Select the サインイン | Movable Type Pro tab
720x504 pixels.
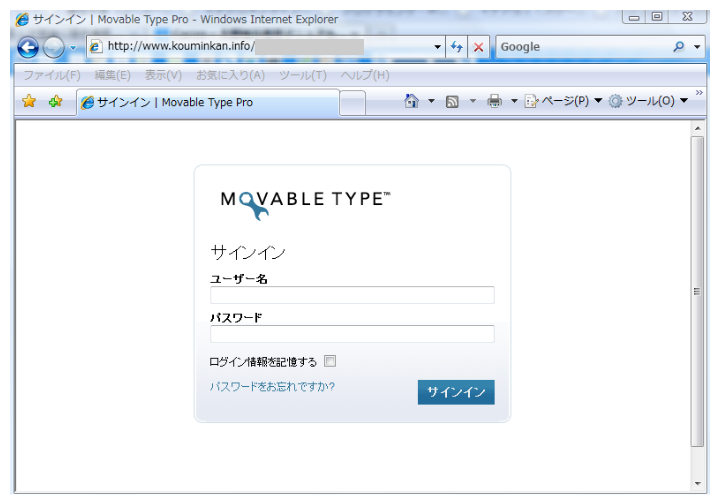208,102
